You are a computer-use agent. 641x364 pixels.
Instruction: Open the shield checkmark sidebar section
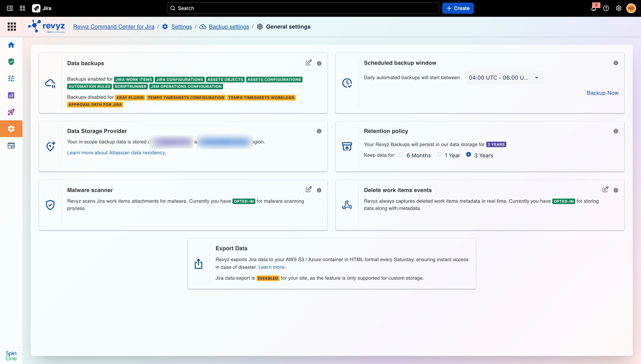11,62
